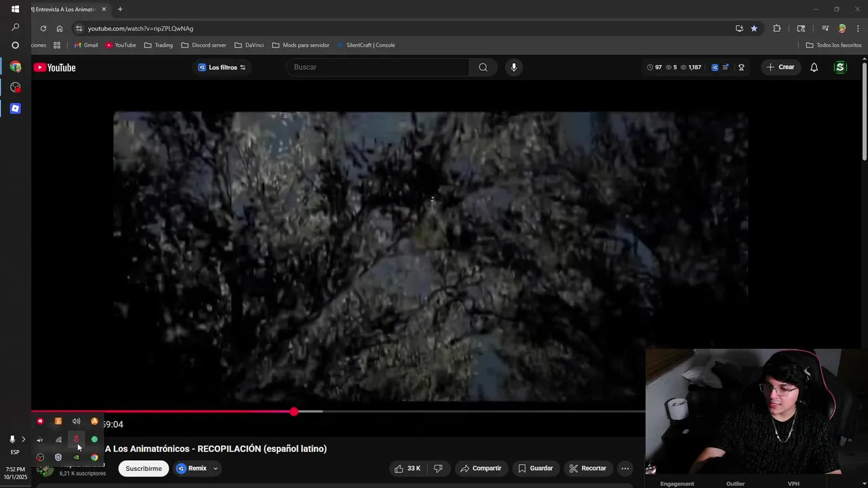The height and width of the screenshot is (488, 868).
Task: Click the YouTube logo to go home
Action: coord(54,67)
